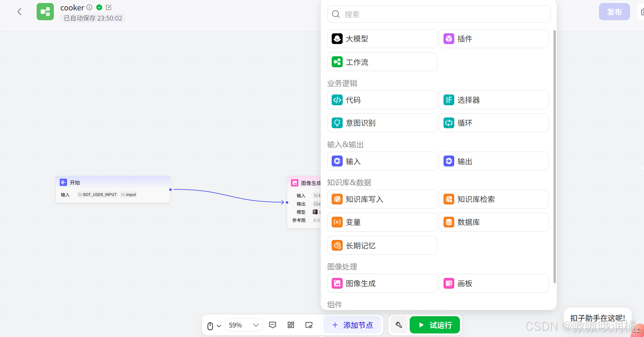Image resolution: width=644 pixels, height=337 pixels.
Task: Select the 选择器 IF node
Action: coord(493,100)
